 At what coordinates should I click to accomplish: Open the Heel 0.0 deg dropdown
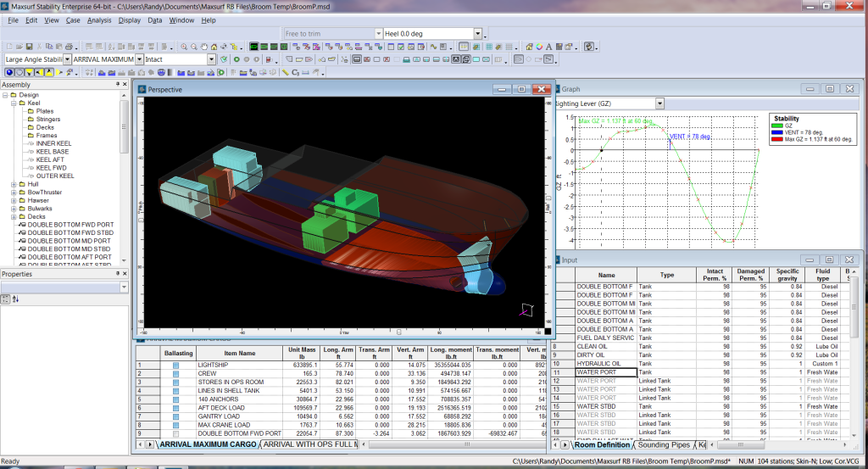(x=477, y=34)
